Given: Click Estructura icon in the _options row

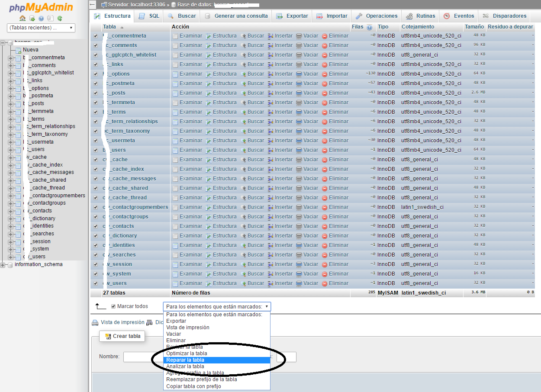Looking at the screenshot, I should 209,74.
